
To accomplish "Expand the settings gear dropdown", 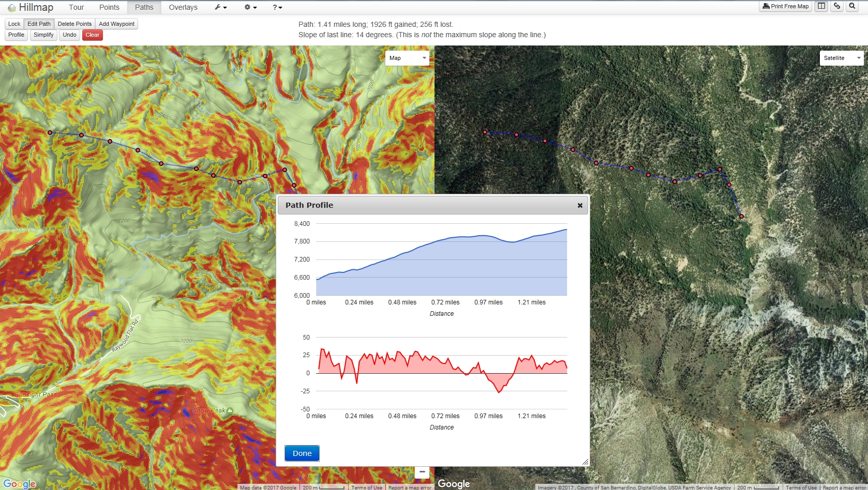I will [x=250, y=7].
